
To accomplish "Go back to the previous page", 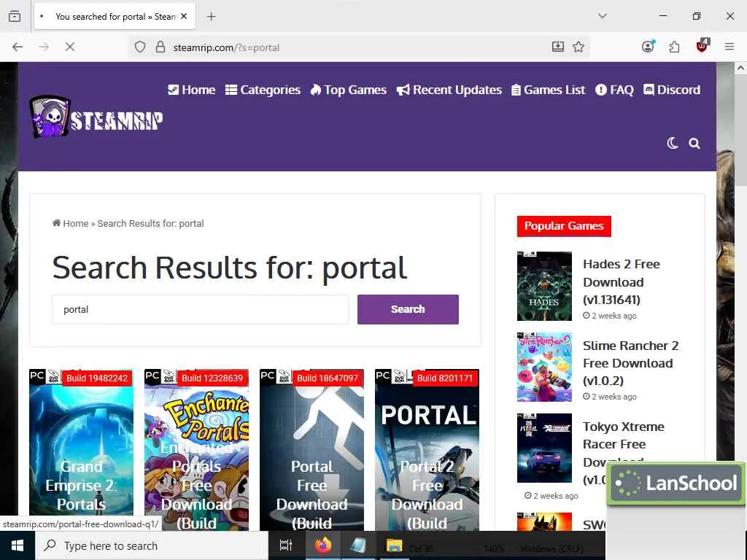I will point(18,47).
